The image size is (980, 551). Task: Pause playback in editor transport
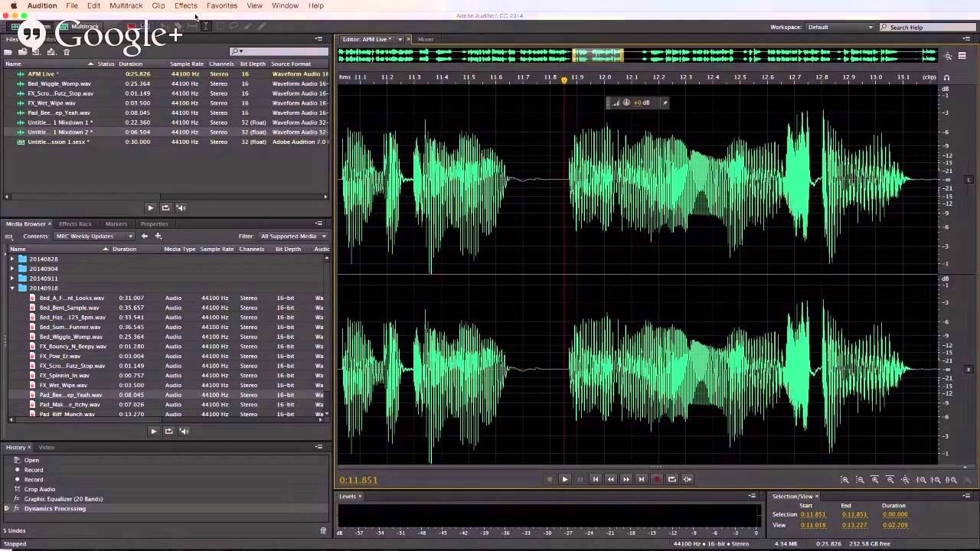coord(580,479)
